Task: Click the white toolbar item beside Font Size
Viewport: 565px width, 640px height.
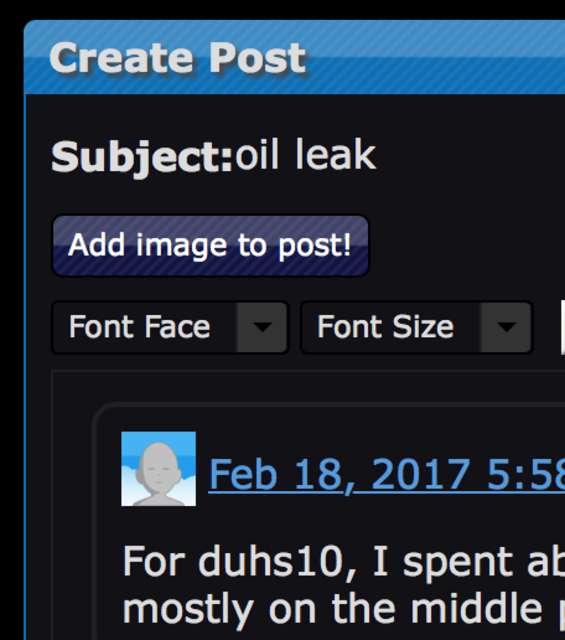Action: click(x=563, y=327)
